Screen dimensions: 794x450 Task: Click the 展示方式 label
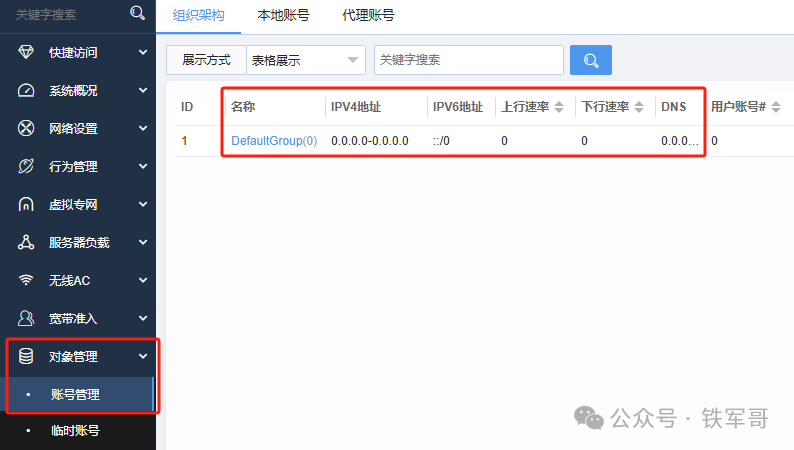click(x=206, y=60)
